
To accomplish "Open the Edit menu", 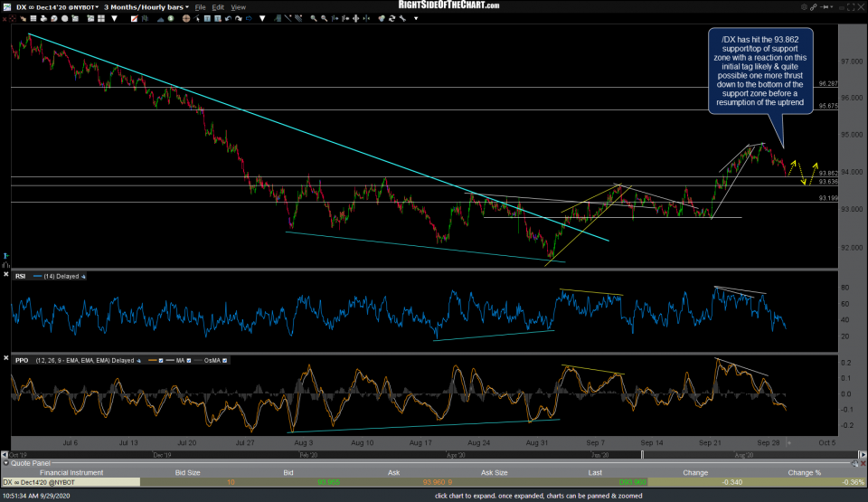I will [x=216, y=6].
